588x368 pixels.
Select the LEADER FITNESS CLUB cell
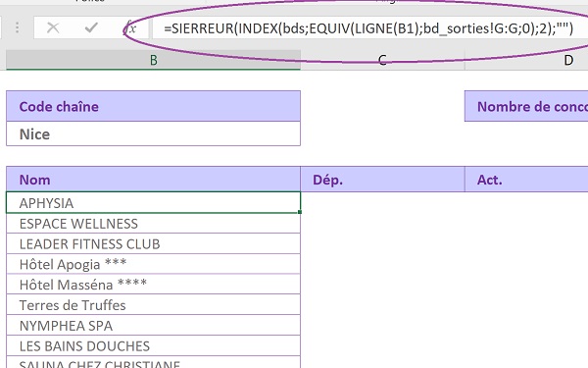tap(154, 243)
